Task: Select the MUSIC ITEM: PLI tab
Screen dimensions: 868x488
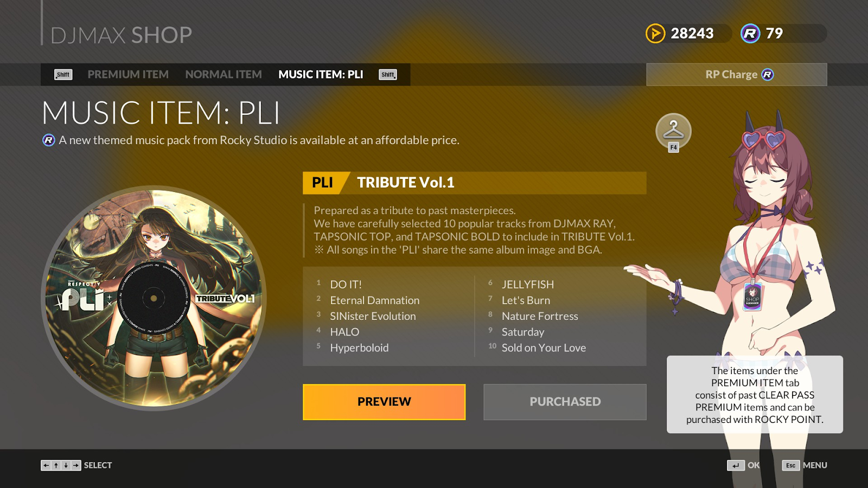Action: point(321,74)
